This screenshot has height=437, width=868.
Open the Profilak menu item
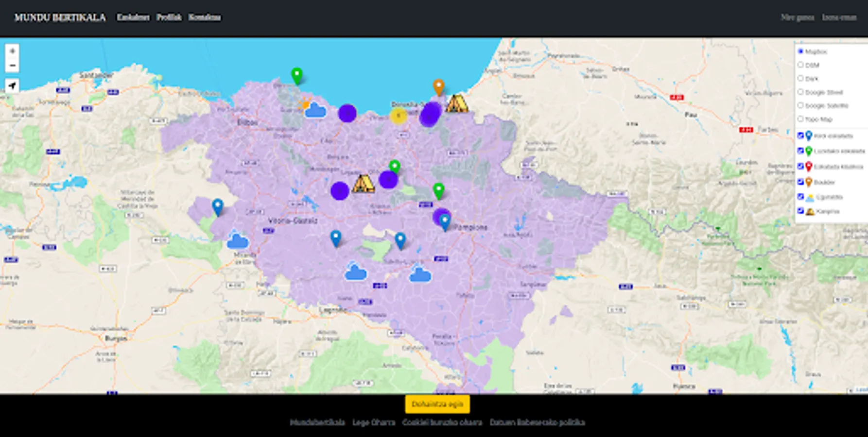coord(169,17)
